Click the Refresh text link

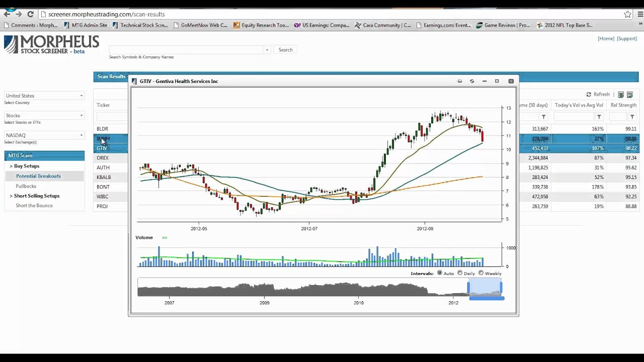pyautogui.click(x=601, y=95)
